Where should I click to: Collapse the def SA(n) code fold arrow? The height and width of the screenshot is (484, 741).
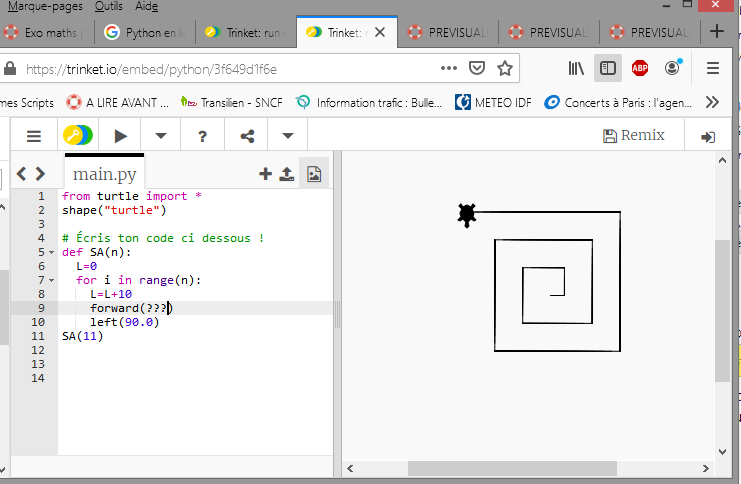[51, 253]
